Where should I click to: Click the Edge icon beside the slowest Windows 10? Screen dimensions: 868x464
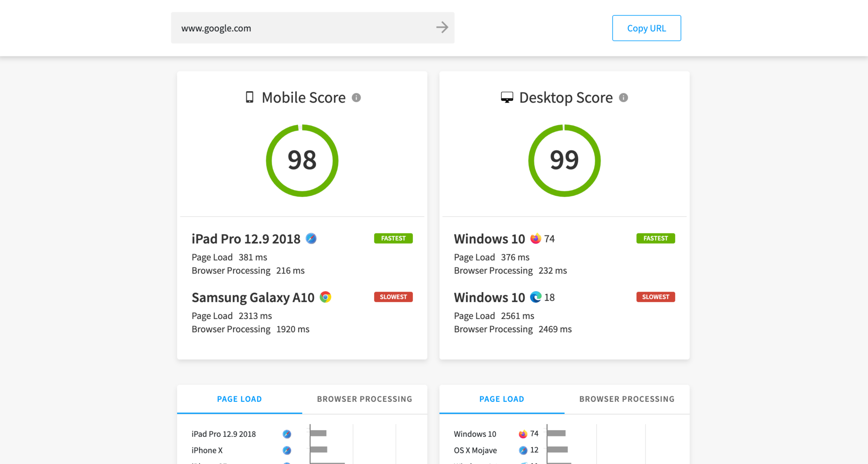tap(536, 297)
